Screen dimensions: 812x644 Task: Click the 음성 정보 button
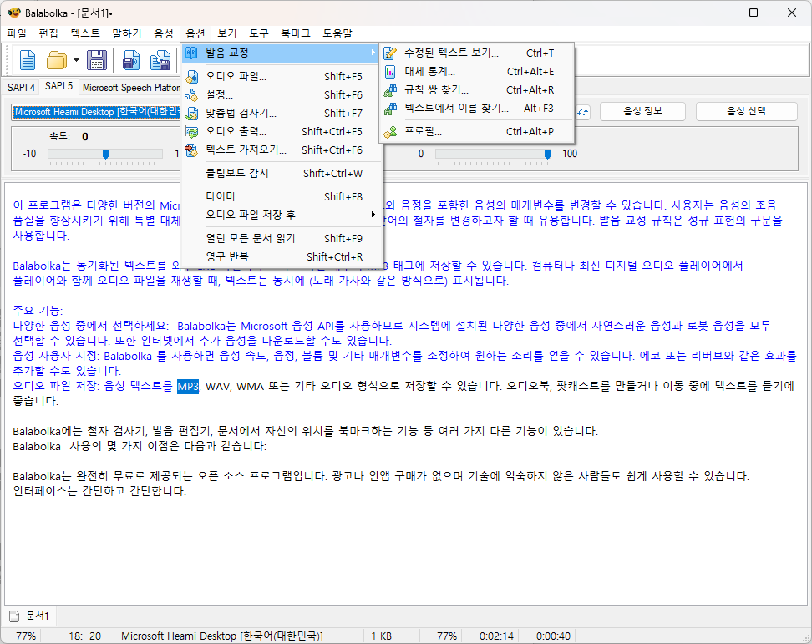point(642,111)
